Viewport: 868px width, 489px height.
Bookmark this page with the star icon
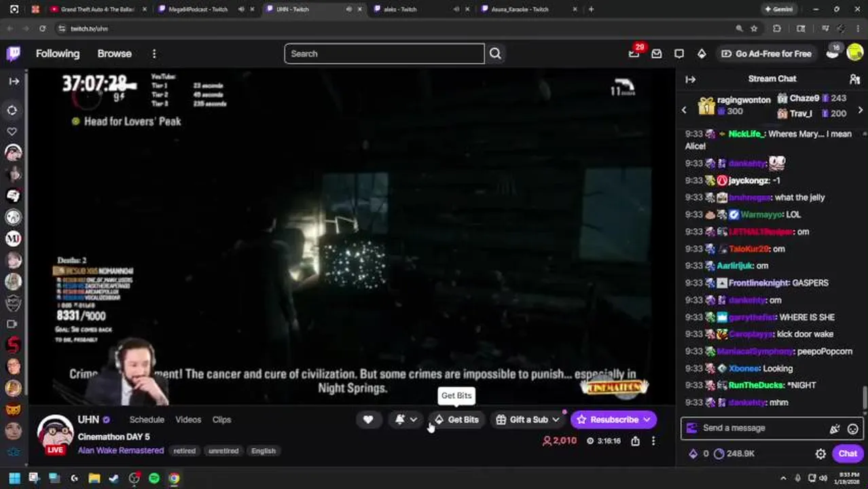754,29
